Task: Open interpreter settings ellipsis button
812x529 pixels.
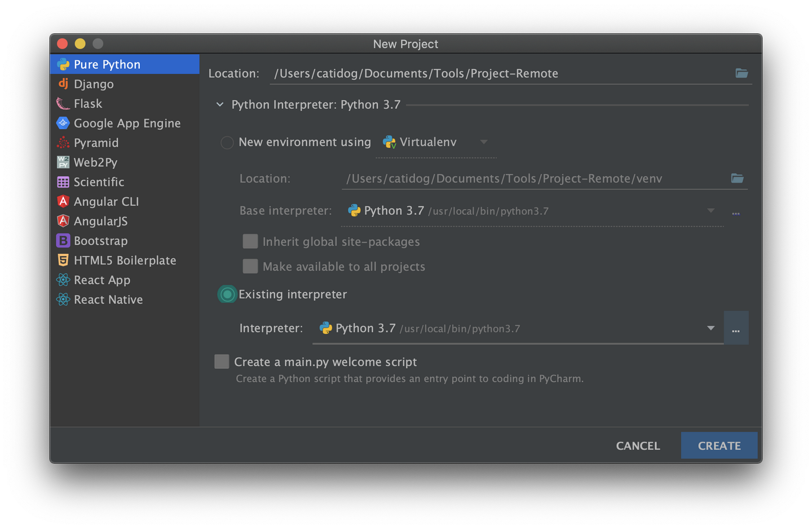Action: (x=736, y=328)
